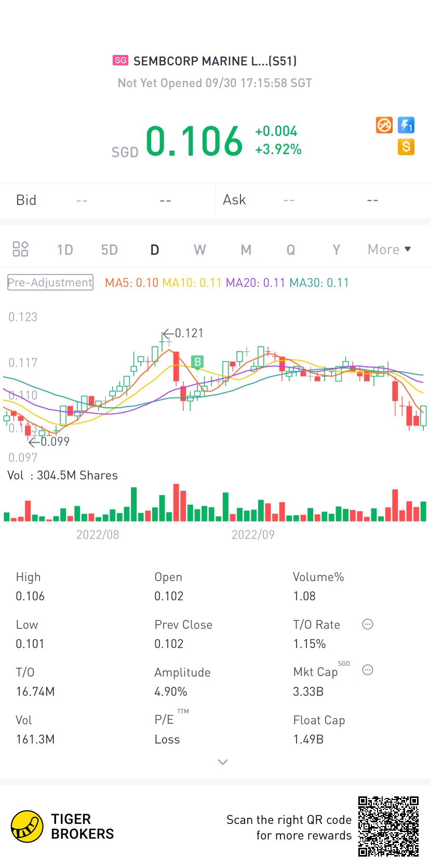Tap the Not Yet Opened status line

(215, 83)
